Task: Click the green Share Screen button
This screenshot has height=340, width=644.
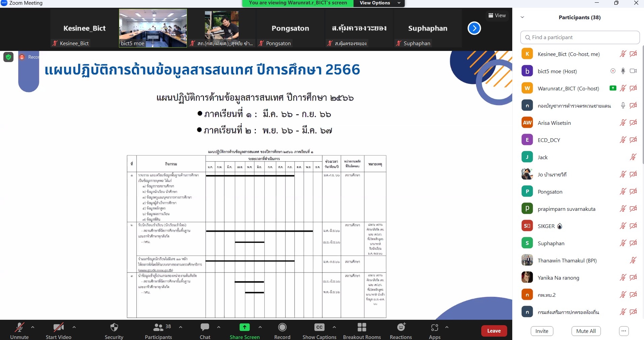Action: (x=245, y=331)
